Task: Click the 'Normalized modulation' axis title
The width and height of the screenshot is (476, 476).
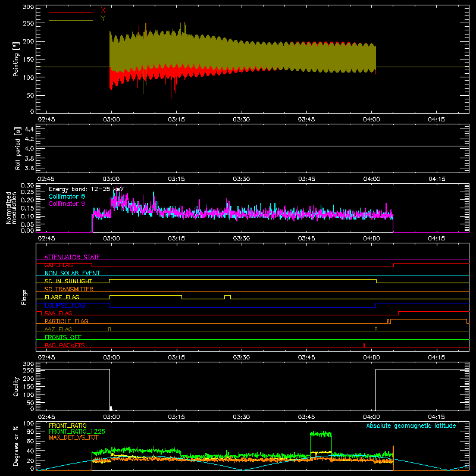Action: coord(11,208)
